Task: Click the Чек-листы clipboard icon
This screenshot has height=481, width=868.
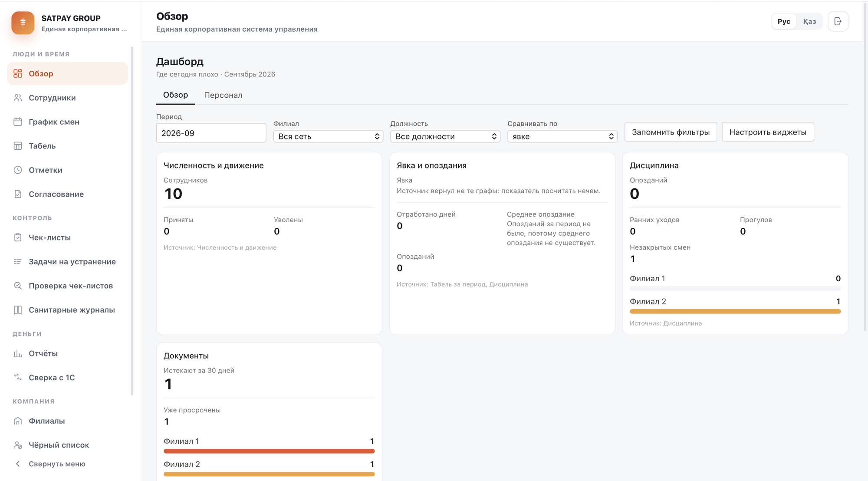Action: pos(18,237)
